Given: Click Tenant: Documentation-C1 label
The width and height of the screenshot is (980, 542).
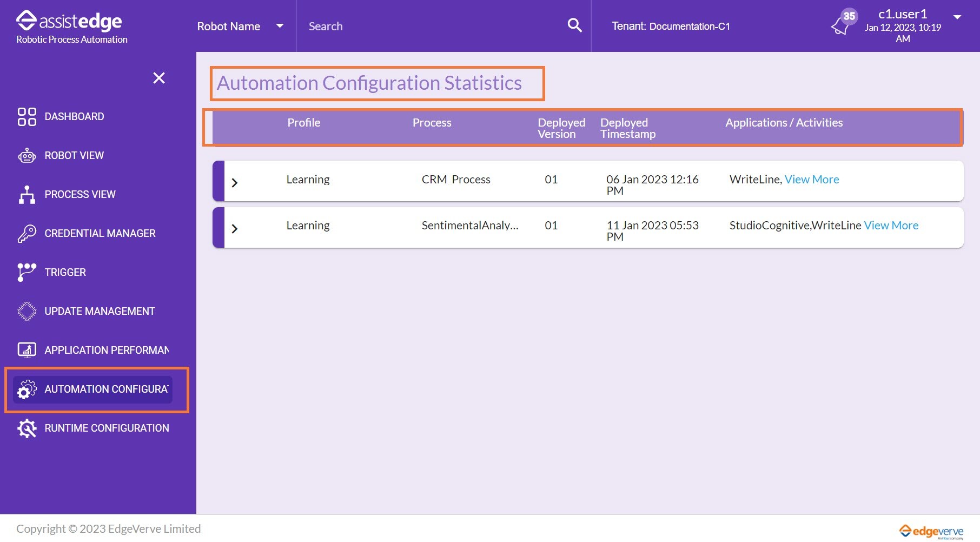Looking at the screenshot, I should (671, 26).
